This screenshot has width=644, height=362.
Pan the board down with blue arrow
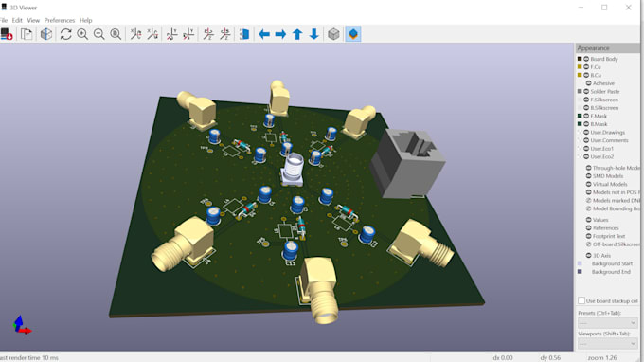(x=314, y=34)
